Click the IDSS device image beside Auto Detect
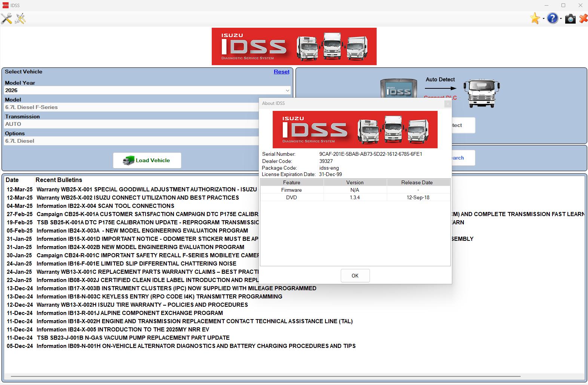 pyautogui.click(x=399, y=89)
